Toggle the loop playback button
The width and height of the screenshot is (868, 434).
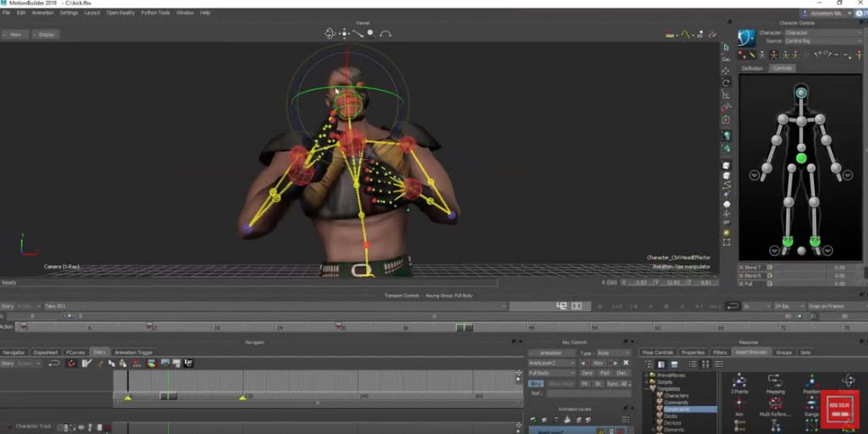pos(732,305)
